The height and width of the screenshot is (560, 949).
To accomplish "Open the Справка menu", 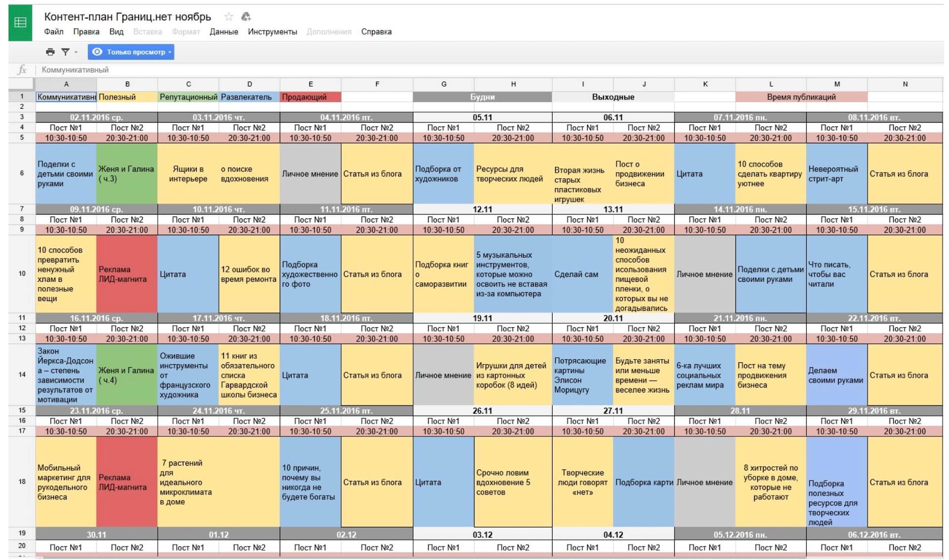I will coord(376,32).
